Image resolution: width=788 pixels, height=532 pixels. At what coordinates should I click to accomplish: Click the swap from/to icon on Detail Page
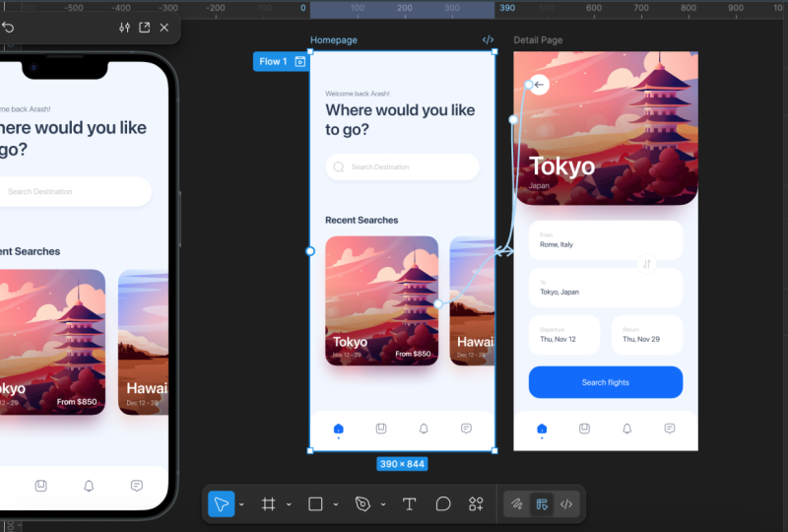click(x=647, y=263)
